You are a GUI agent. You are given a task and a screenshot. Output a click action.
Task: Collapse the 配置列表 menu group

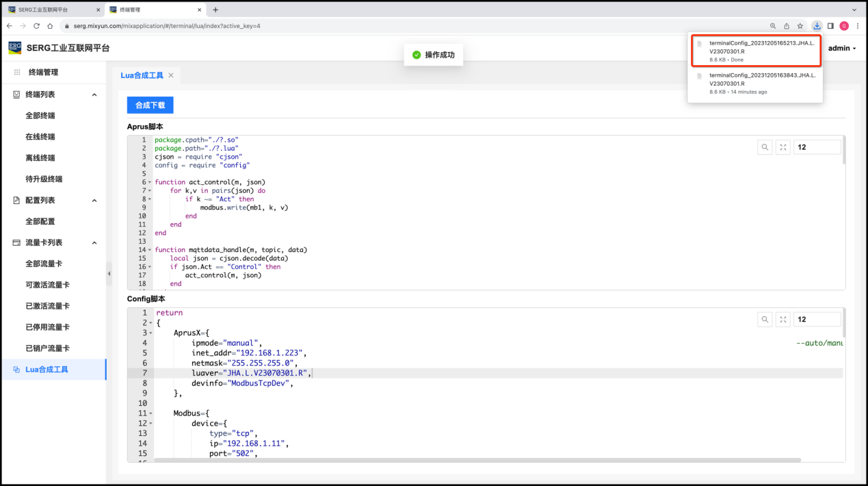click(94, 201)
